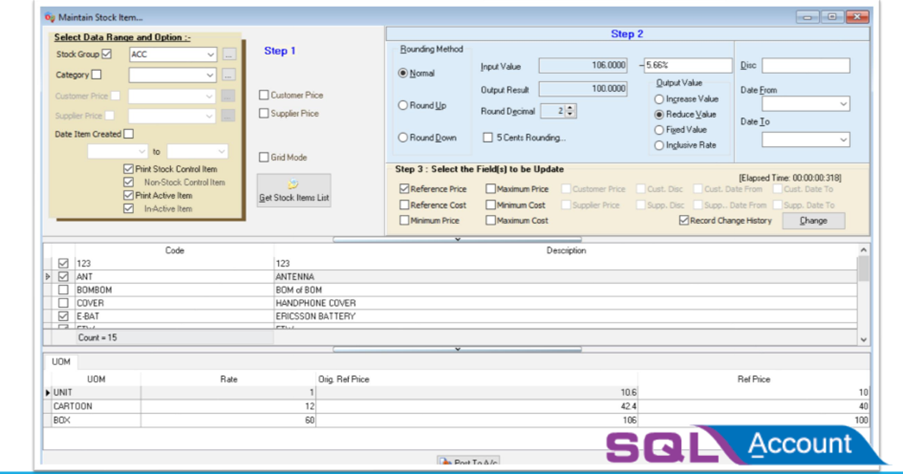
Task: Click the Maintain Stock Item window icon
Action: click(x=50, y=17)
